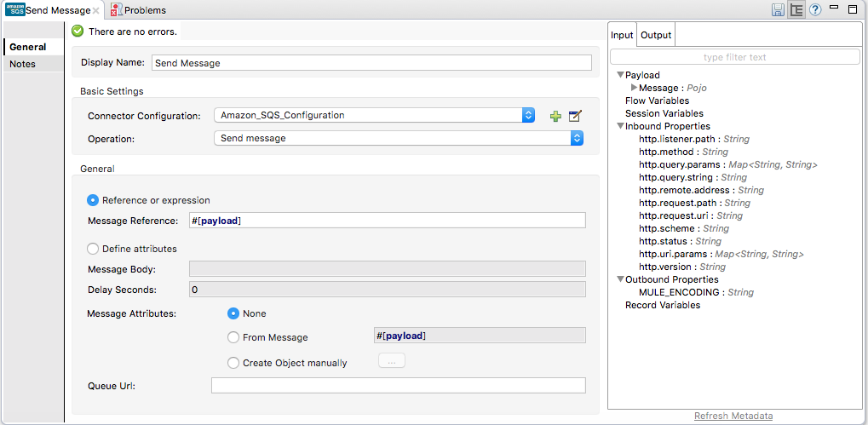
Task: Select http.request.path : String row
Action: [695, 203]
